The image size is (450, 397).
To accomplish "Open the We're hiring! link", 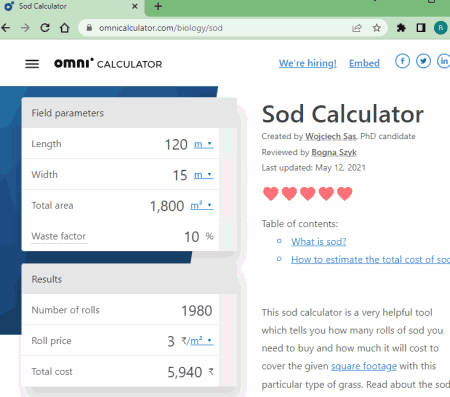I will [x=308, y=63].
